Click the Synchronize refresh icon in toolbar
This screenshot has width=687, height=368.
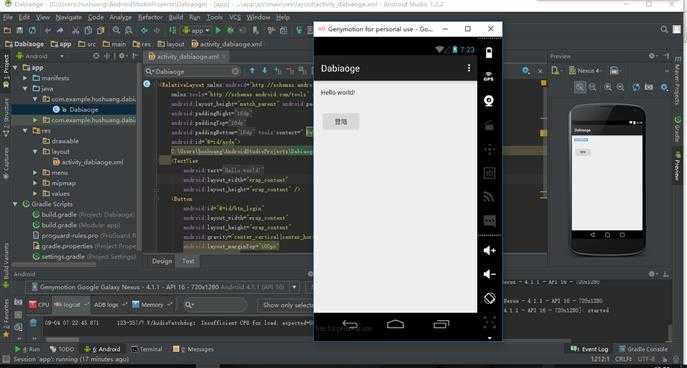[32, 30]
